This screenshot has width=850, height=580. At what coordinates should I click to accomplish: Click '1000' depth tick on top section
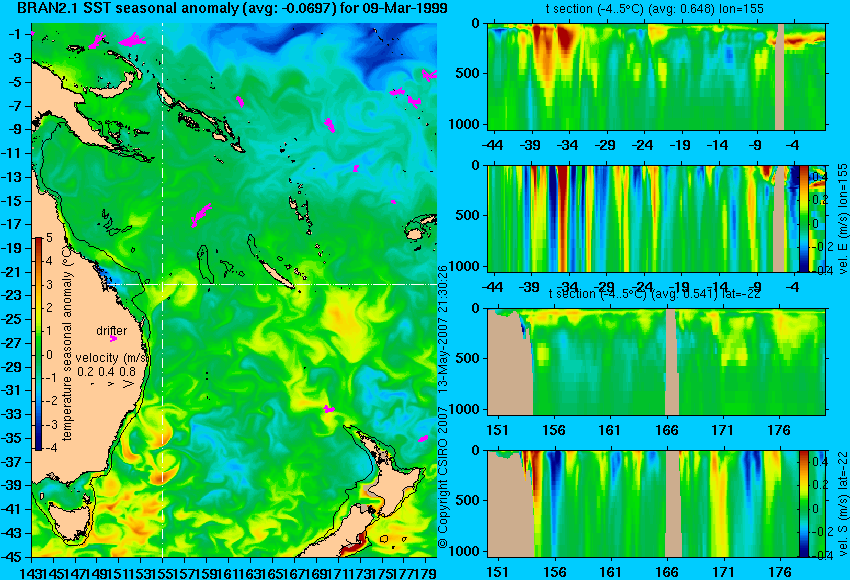(464, 125)
